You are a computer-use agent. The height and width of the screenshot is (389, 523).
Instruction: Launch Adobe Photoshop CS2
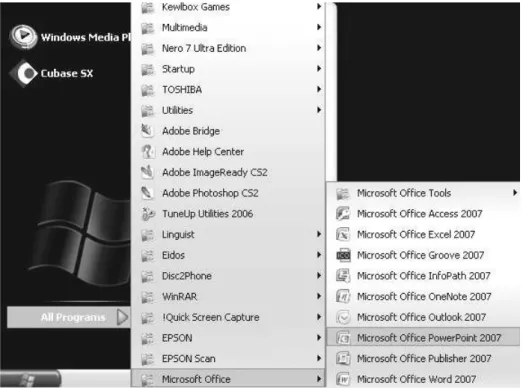(228, 193)
